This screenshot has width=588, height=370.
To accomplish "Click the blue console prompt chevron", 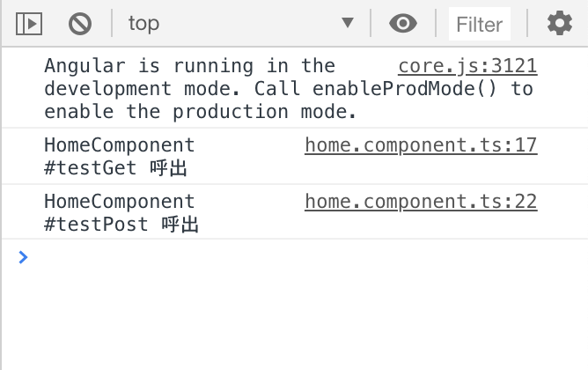I will pos(23,257).
